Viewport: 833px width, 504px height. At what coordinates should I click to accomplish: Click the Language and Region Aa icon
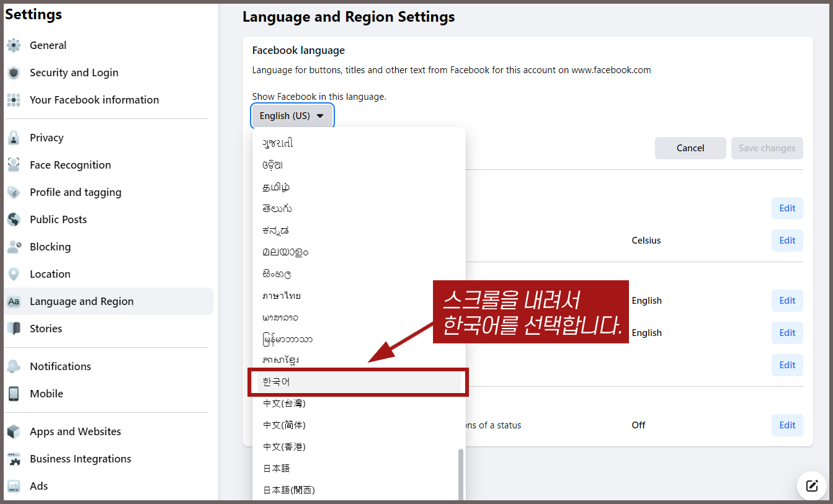(14, 301)
